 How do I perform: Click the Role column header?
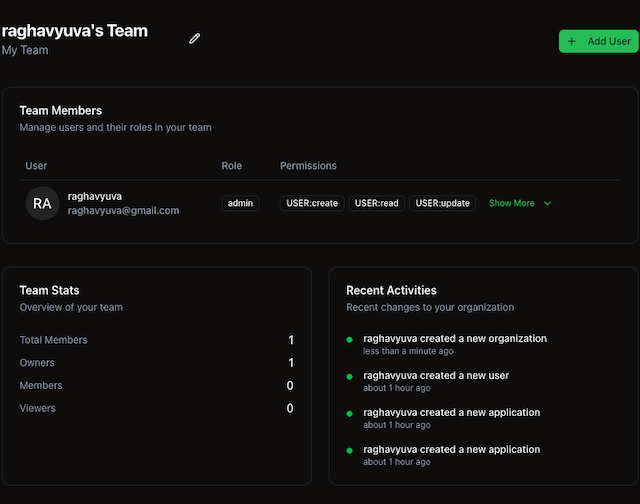[231, 166]
